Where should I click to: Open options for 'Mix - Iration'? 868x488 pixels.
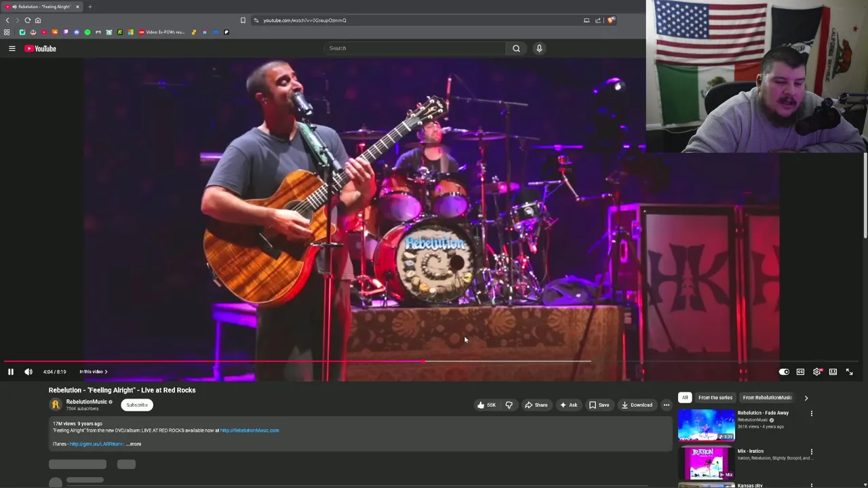point(811,451)
